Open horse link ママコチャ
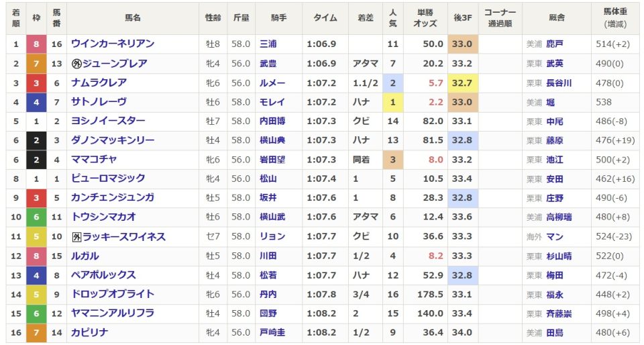The height and width of the screenshot is (345, 644). [94, 159]
